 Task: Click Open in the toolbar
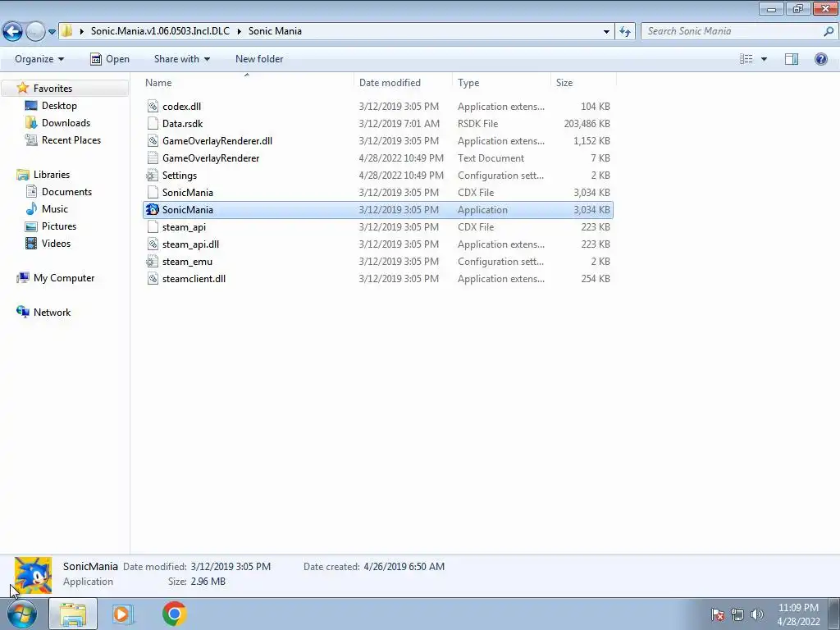pos(110,59)
